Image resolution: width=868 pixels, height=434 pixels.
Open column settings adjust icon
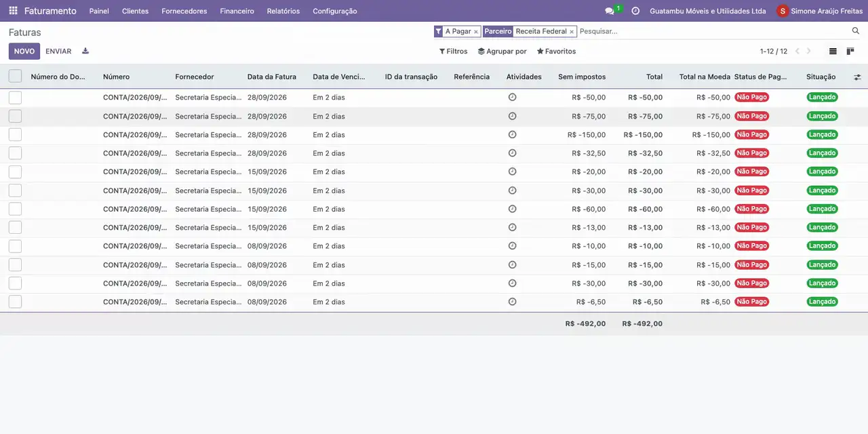(x=857, y=77)
